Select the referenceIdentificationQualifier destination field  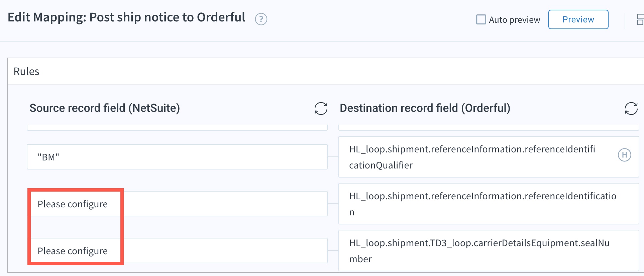(x=489, y=157)
